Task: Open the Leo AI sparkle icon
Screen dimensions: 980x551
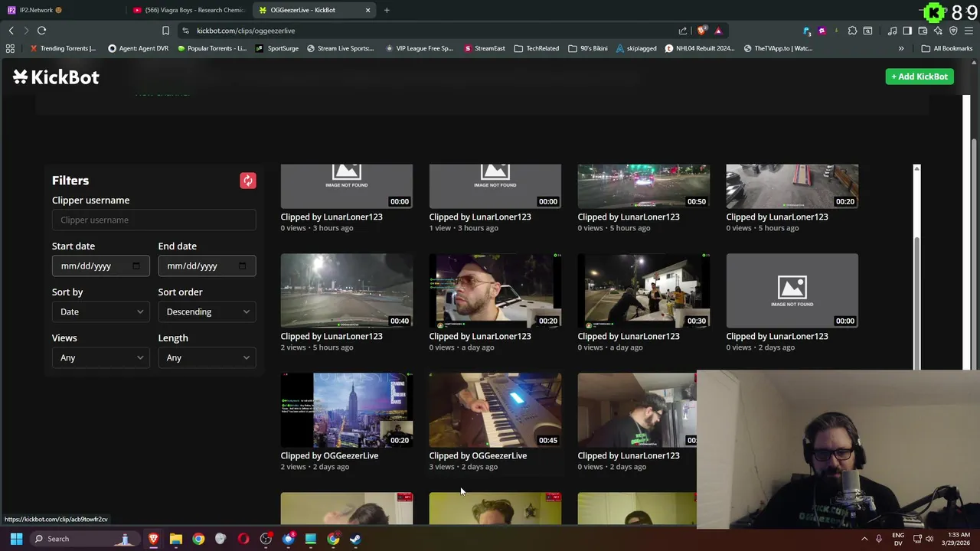Action: click(x=938, y=31)
